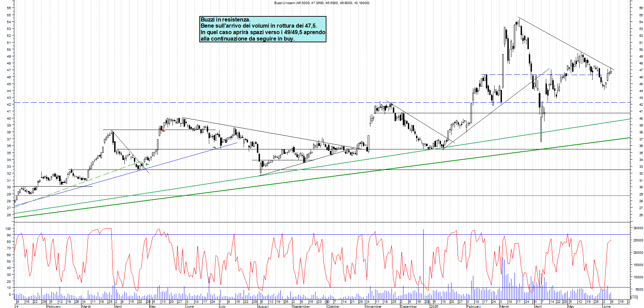Screen dimensions: 644x308
Task: Click the x100 volume multiplier label
Action: point(634,298)
